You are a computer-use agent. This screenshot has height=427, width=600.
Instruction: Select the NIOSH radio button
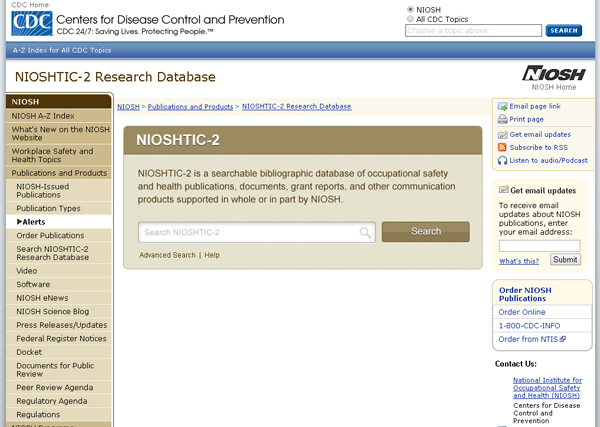pyautogui.click(x=410, y=10)
